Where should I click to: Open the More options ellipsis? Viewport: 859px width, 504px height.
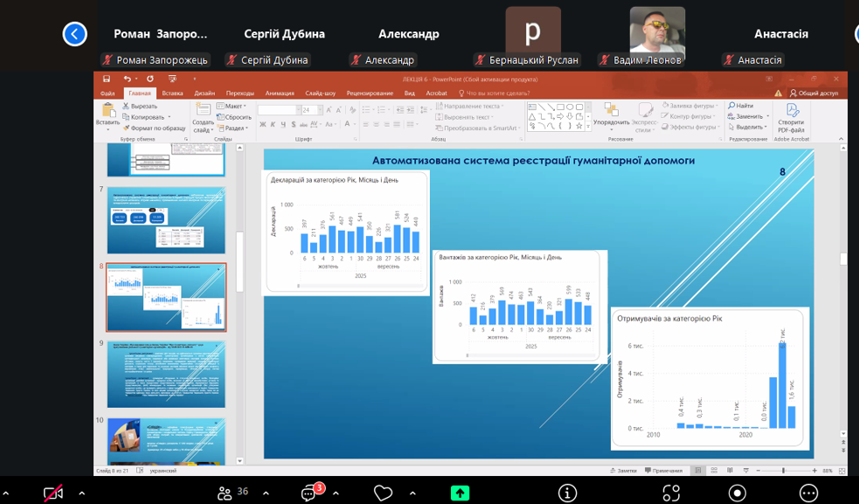pyautogui.click(x=808, y=493)
